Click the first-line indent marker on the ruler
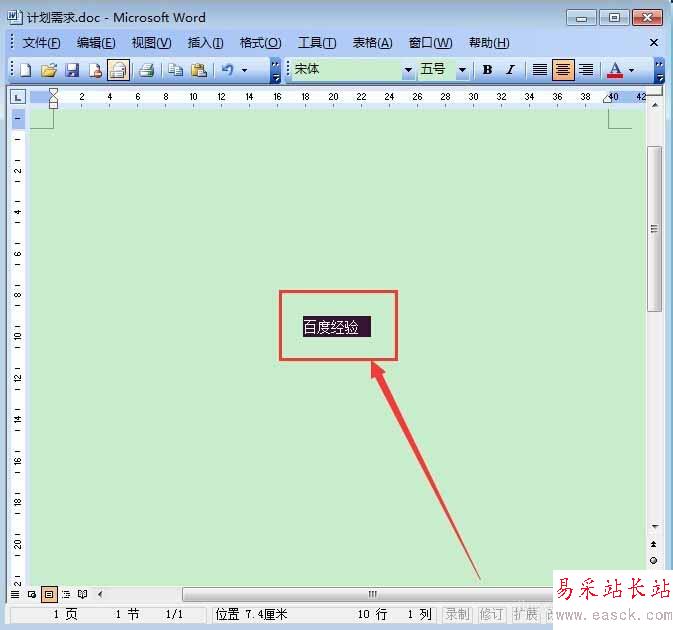This screenshot has width=673, height=630. [x=53, y=93]
